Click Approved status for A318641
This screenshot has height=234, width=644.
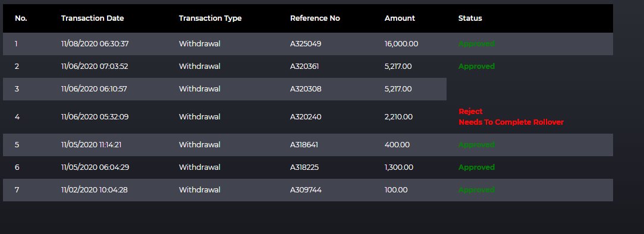click(476, 145)
